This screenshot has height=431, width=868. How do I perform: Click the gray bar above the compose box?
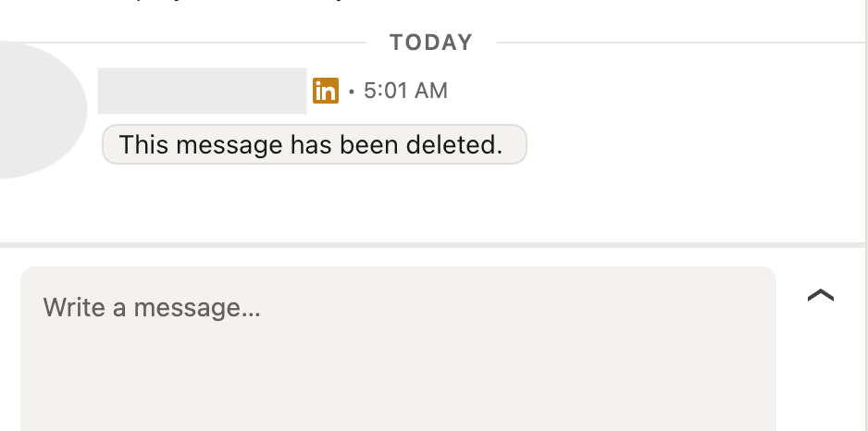434,245
